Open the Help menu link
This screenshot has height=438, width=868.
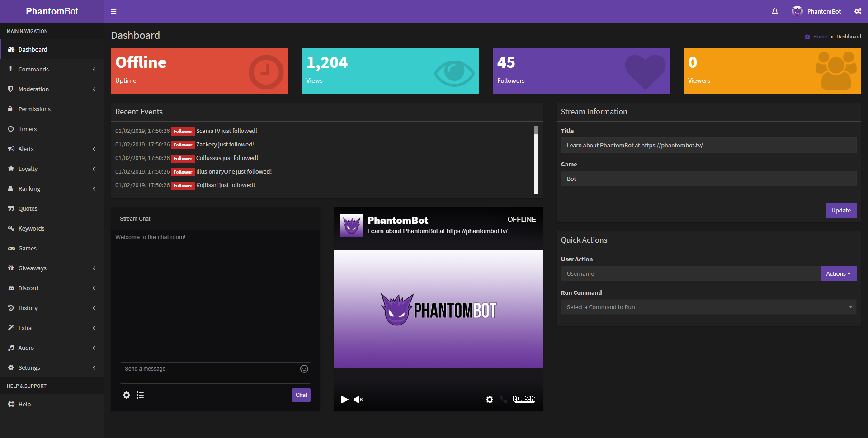tap(52, 404)
